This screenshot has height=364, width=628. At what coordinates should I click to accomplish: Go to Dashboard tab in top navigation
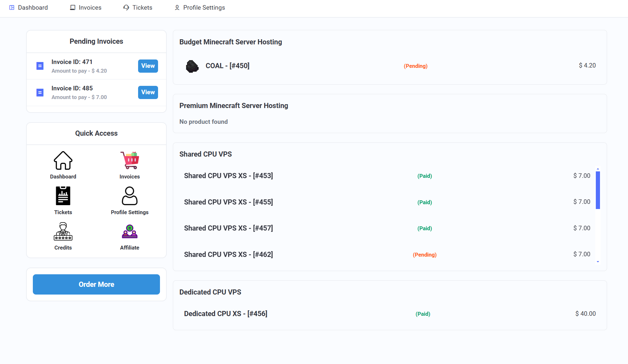29,7
